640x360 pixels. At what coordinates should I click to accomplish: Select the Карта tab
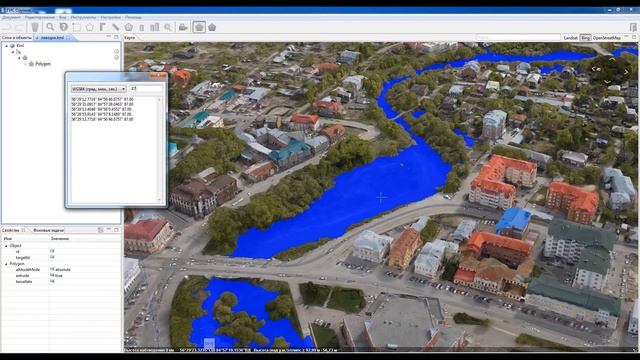(130, 38)
